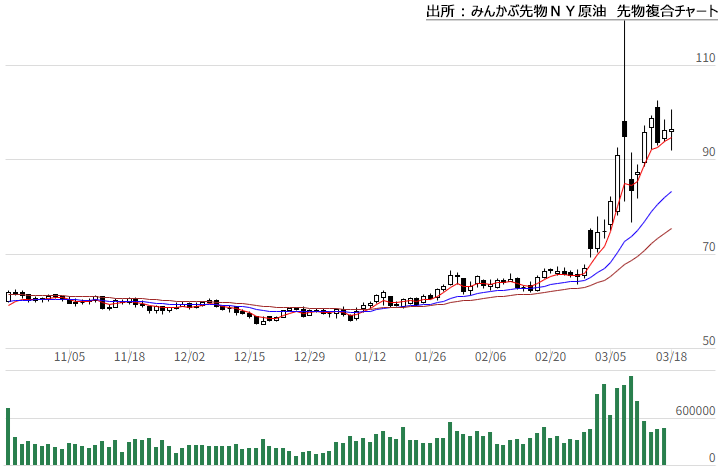Click the tallest green volume bar
722x467 pixels.
(630, 420)
